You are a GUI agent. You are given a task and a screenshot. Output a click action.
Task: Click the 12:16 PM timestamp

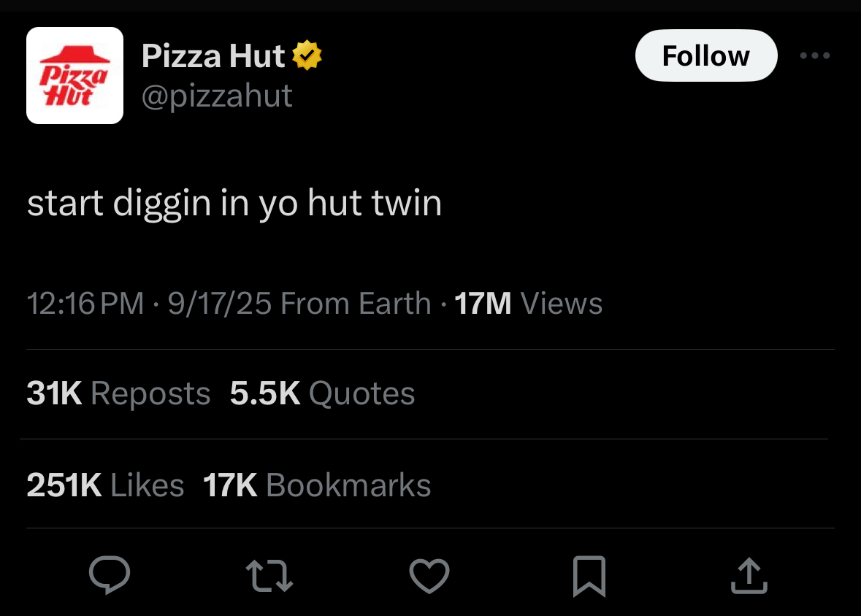coord(85,304)
